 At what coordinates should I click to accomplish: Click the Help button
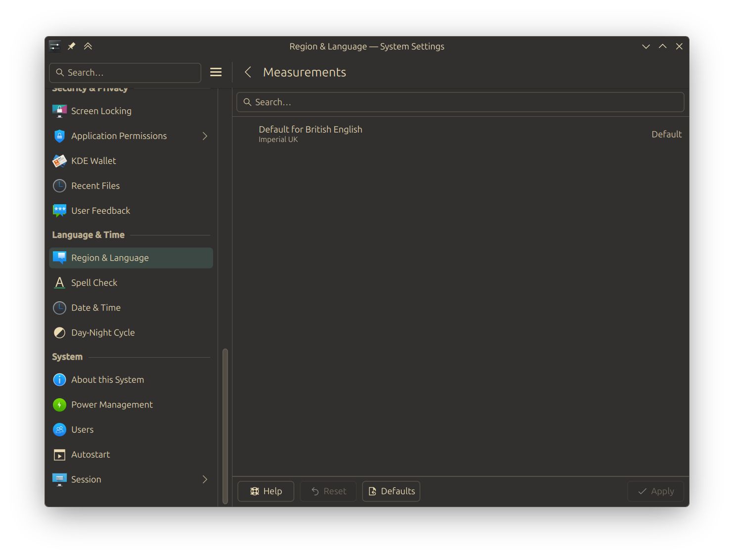[266, 491]
